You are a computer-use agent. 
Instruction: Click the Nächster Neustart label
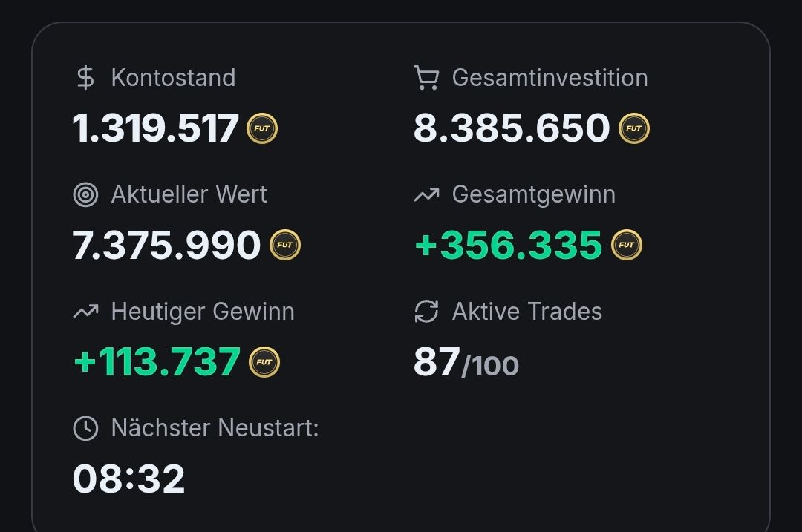(x=215, y=428)
